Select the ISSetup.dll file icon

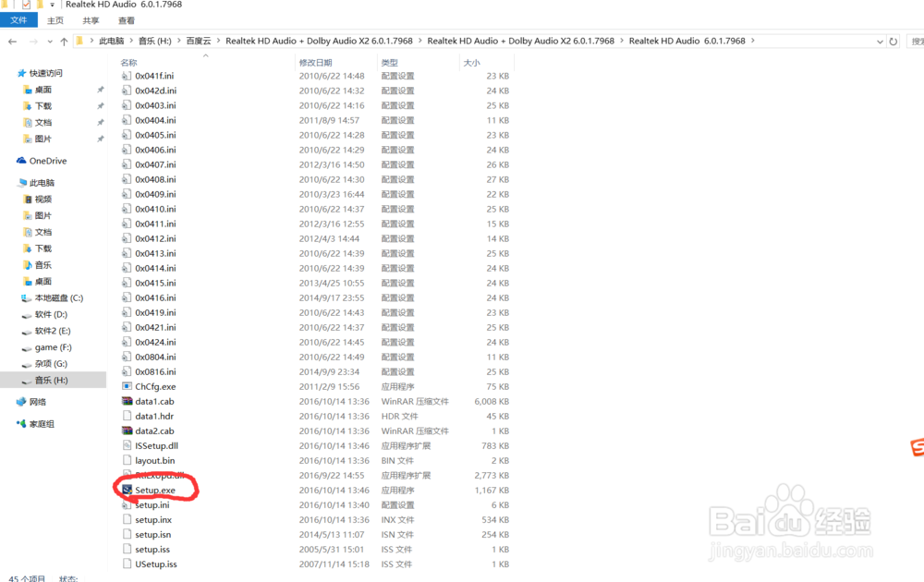click(x=127, y=445)
